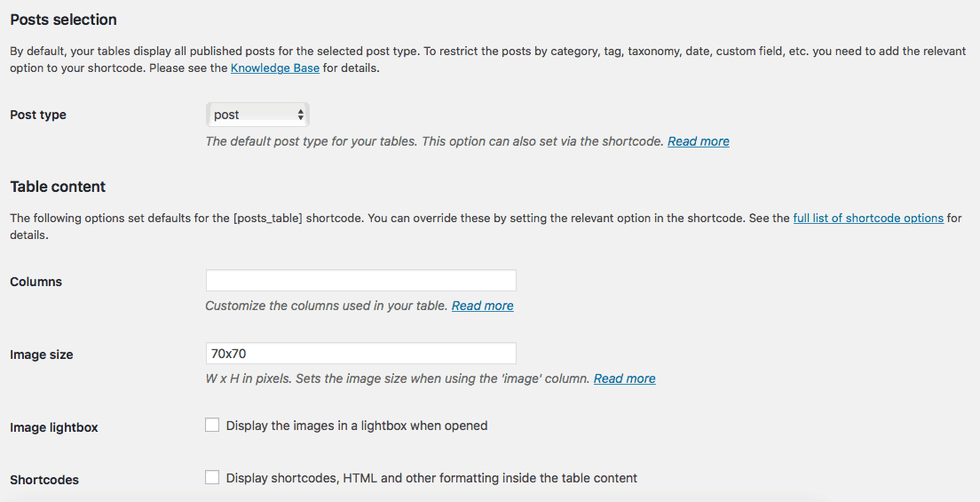Enable the Image lightbox checkbox
The width and height of the screenshot is (980, 502).
click(212, 425)
